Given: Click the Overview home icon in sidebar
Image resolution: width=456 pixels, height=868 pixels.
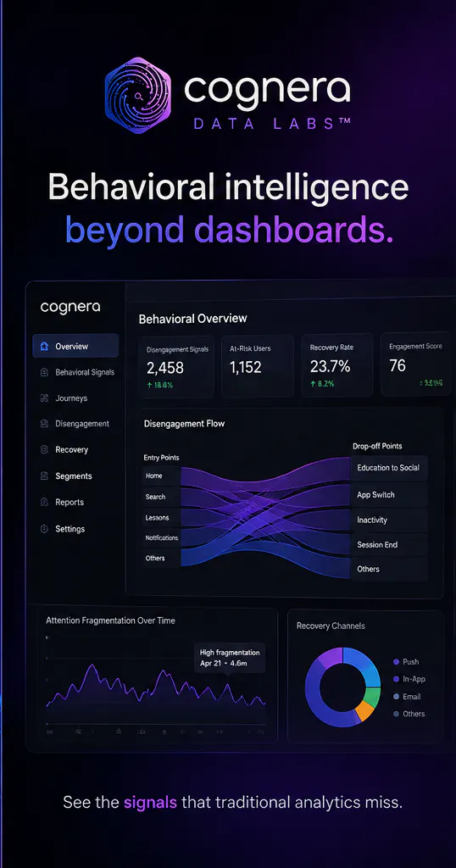Looking at the screenshot, I should (x=44, y=347).
